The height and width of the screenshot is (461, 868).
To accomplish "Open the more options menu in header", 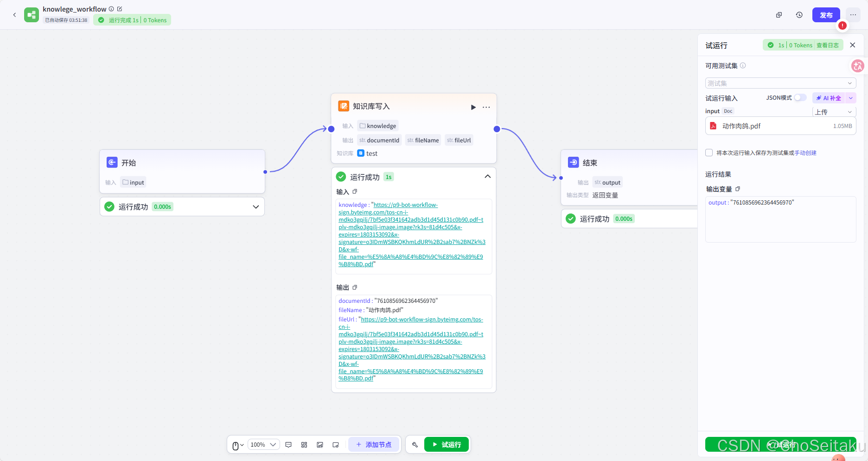I will pos(853,15).
